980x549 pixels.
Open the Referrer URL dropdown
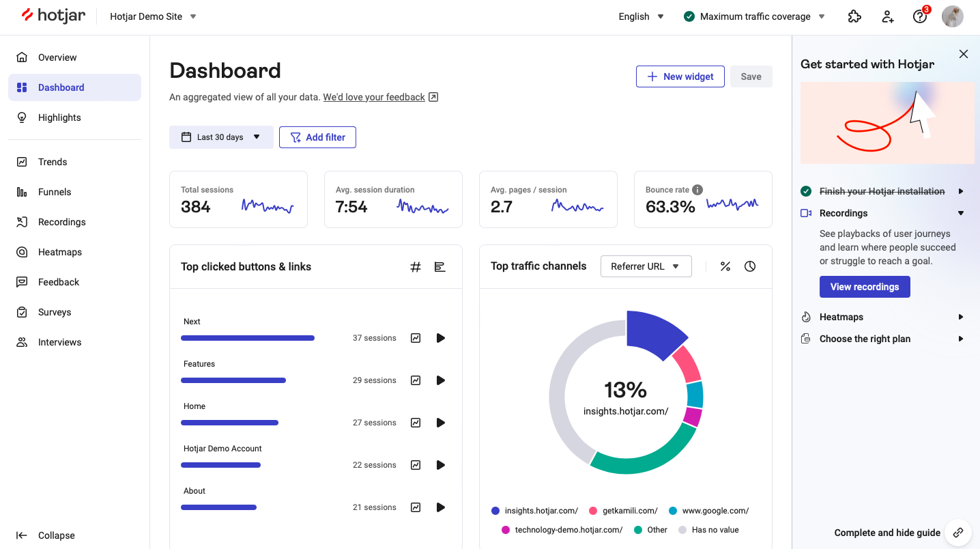[646, 266]
